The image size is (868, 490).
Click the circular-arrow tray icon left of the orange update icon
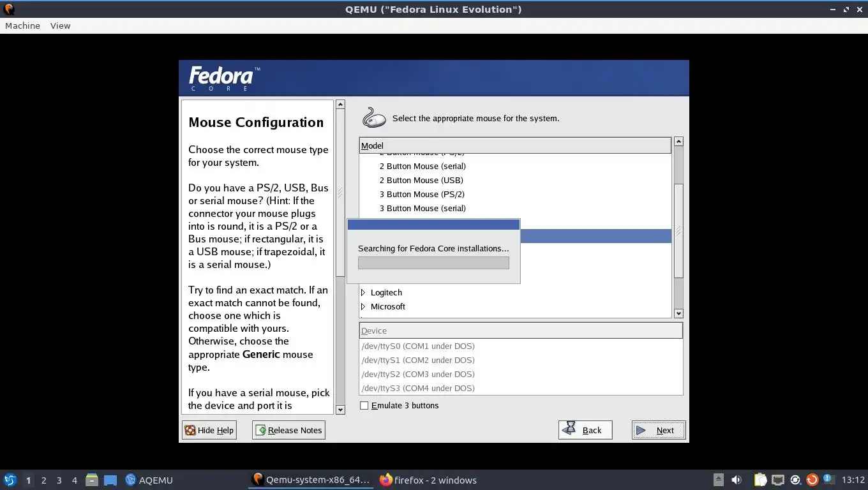[x=795, y=480]
